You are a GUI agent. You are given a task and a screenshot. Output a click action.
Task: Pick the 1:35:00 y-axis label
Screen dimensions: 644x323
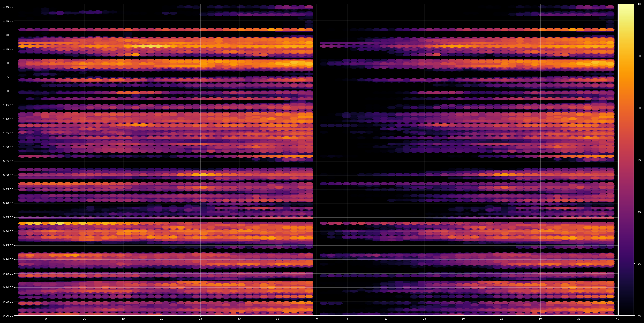(8, 49)
